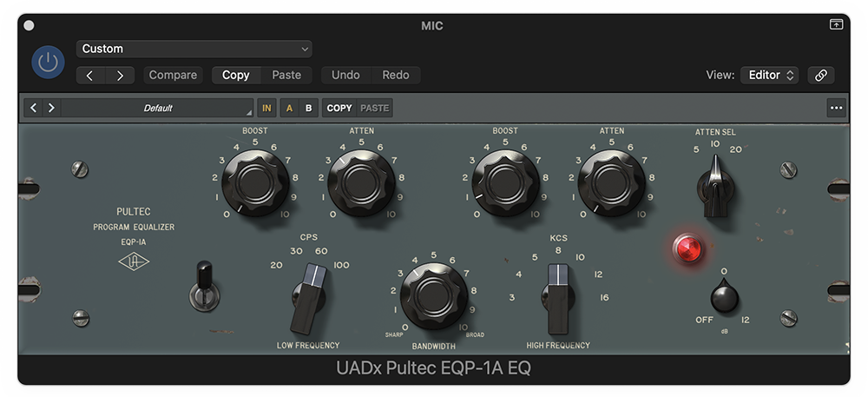
Task: Click the low frequency ATTEN knob
Action: click(361, 182)
